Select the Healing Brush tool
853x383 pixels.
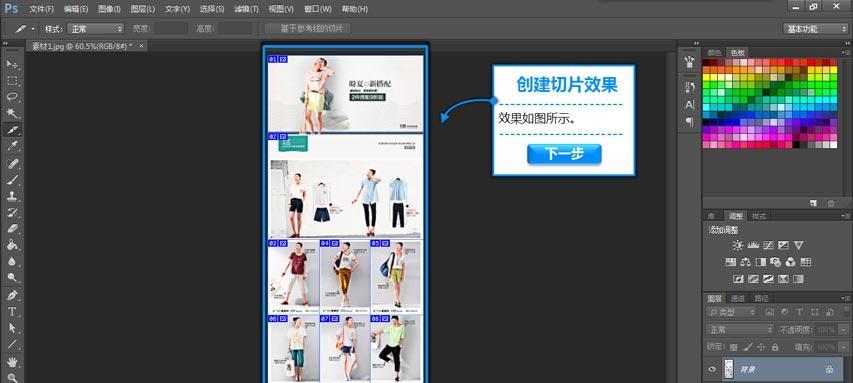12,163
